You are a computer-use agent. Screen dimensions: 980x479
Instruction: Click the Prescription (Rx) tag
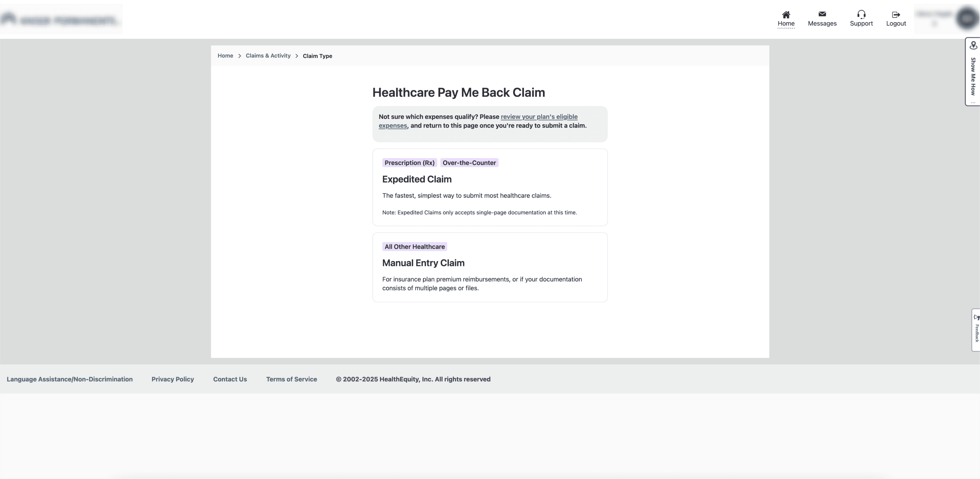pyautogui.click(x=409, y=163)
